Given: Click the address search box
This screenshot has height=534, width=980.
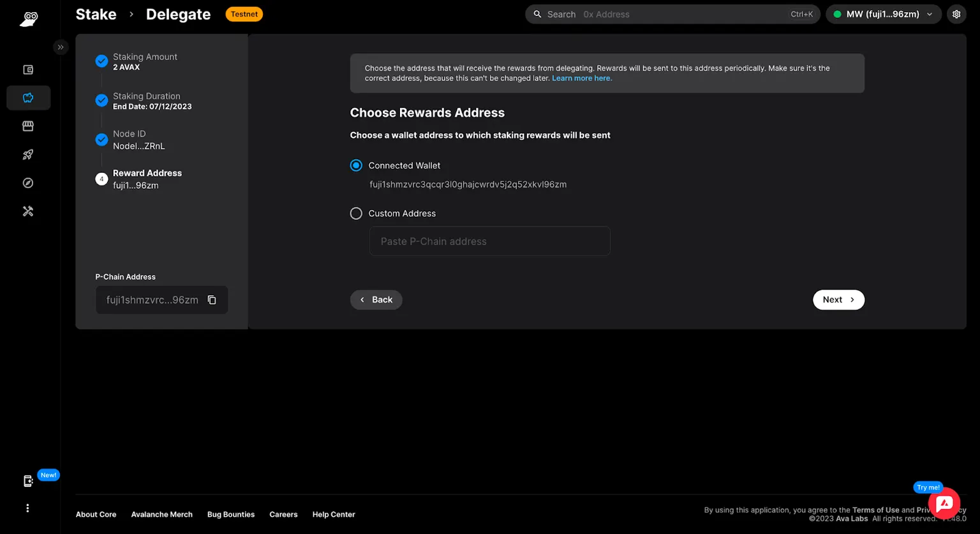Looking at the screenshot, I should click(672, 14).
